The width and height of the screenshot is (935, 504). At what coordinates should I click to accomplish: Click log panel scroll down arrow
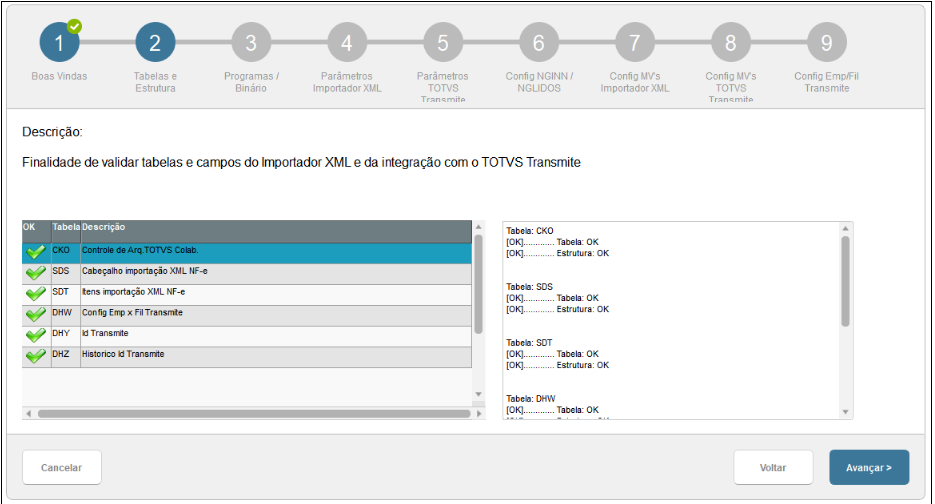coord(845,412)
